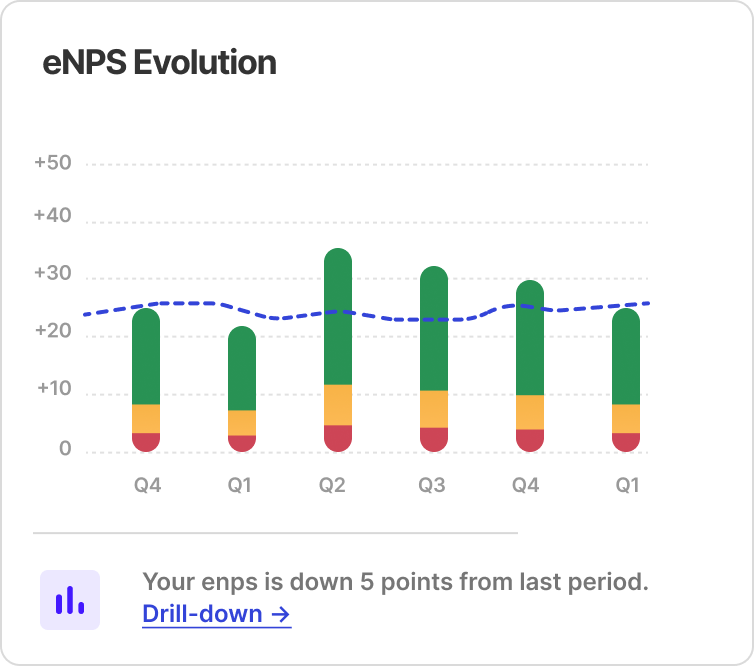Click the +40 axis label
This screenshot has height=666, width=754.
point(53,215)
